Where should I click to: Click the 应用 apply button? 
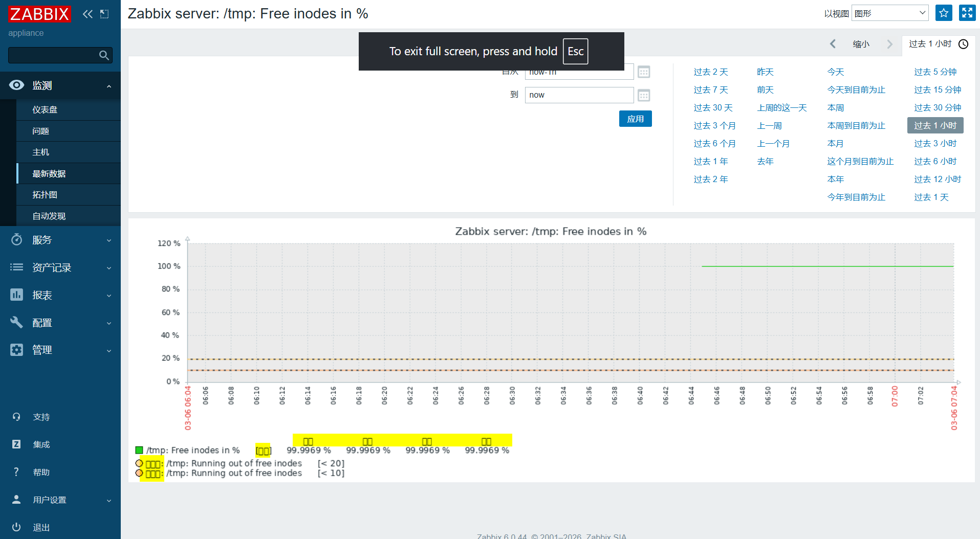tap(635, 119)
